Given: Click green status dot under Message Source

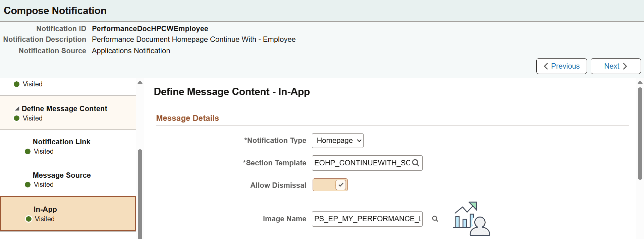Looking at the screenshot, I should tap(28, 185).
